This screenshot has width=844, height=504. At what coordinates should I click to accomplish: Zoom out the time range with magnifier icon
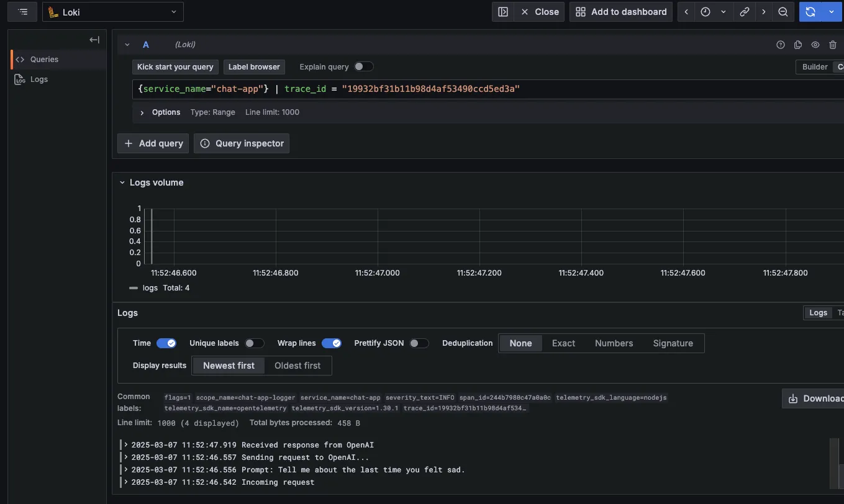click(783, 11)
